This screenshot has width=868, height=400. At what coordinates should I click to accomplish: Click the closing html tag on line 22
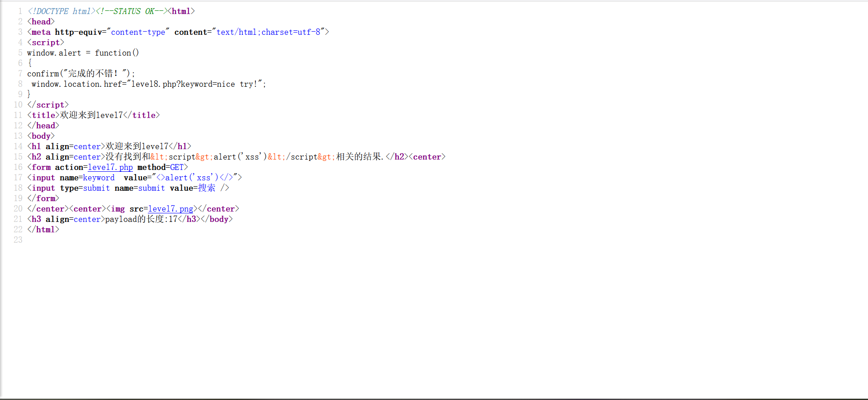pos(43,230)
